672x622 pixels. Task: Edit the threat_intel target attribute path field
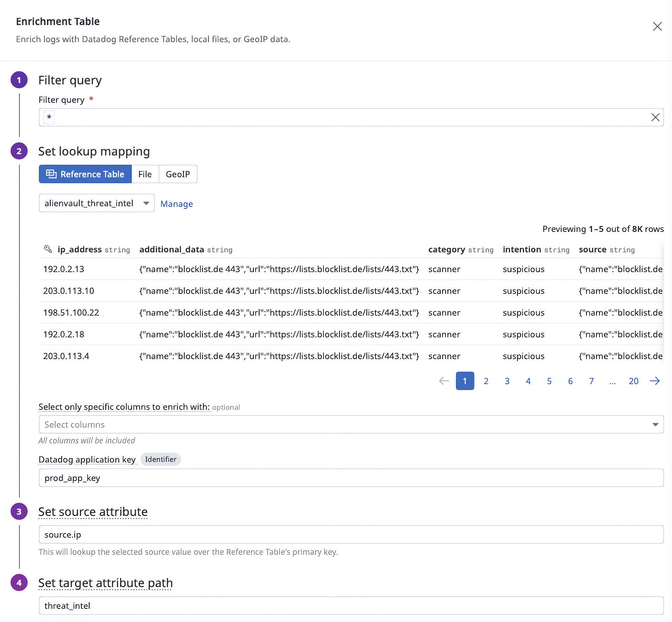351,606
